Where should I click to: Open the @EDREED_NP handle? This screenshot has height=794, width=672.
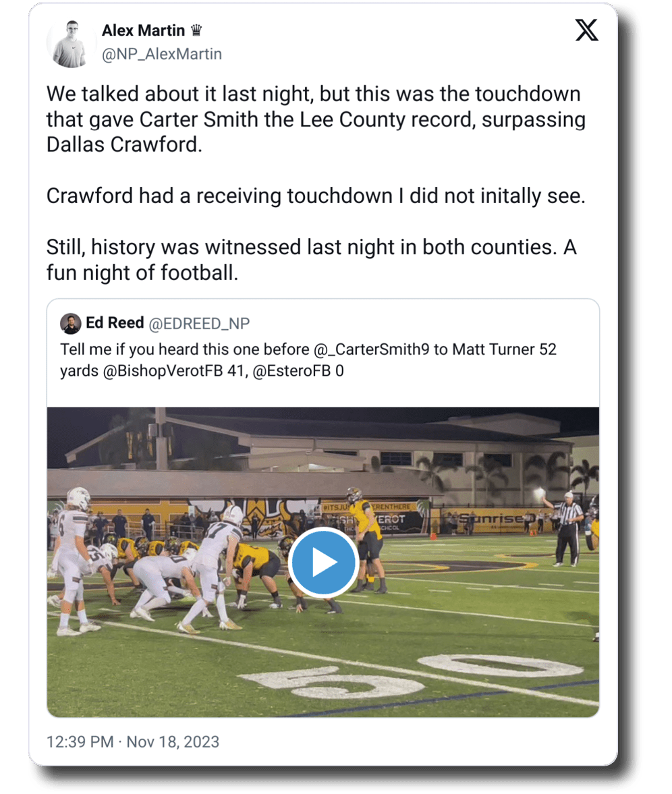pos(199,324)
